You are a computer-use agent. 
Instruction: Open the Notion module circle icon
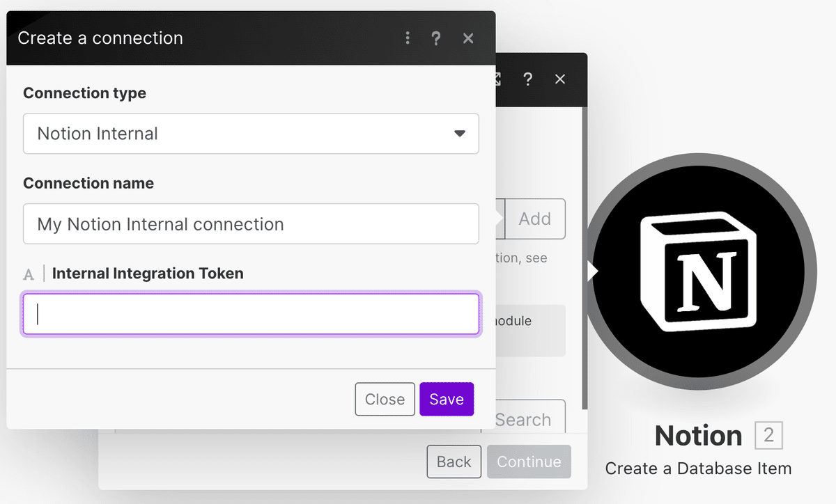pyautogui.click(x=699, y=271)
